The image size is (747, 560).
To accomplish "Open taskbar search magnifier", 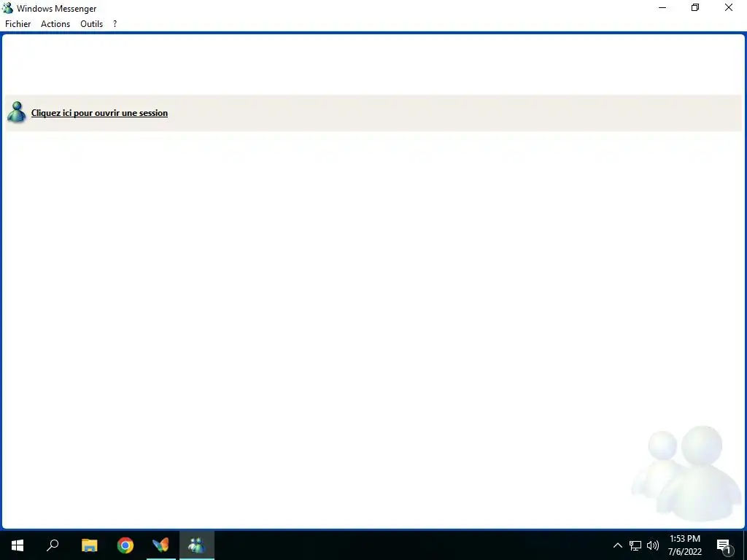I will pos(53,545).
